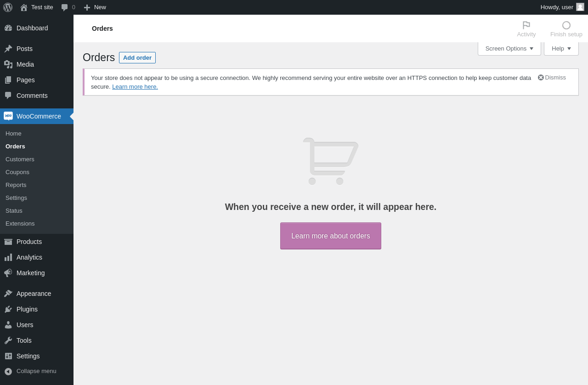Screen dimensions: 588x385
Task: Open the Analytics menu label
Action: pyautogui.click(x=29, y=257)
